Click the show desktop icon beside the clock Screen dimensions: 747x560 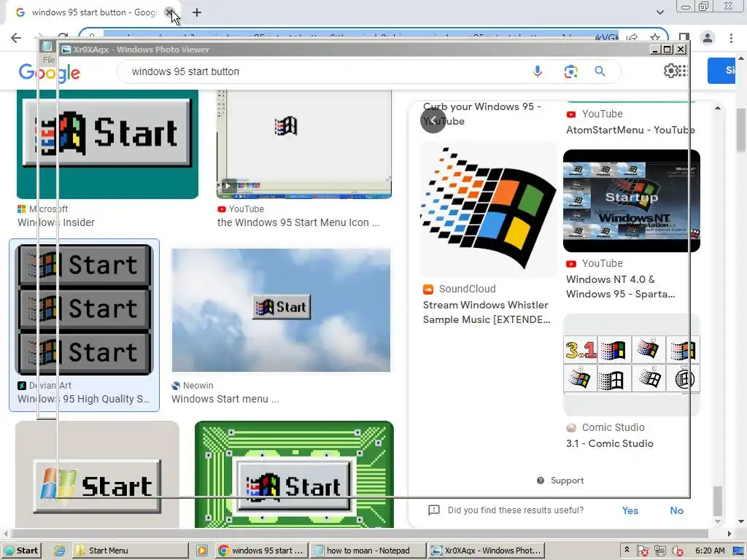[738, 551]
